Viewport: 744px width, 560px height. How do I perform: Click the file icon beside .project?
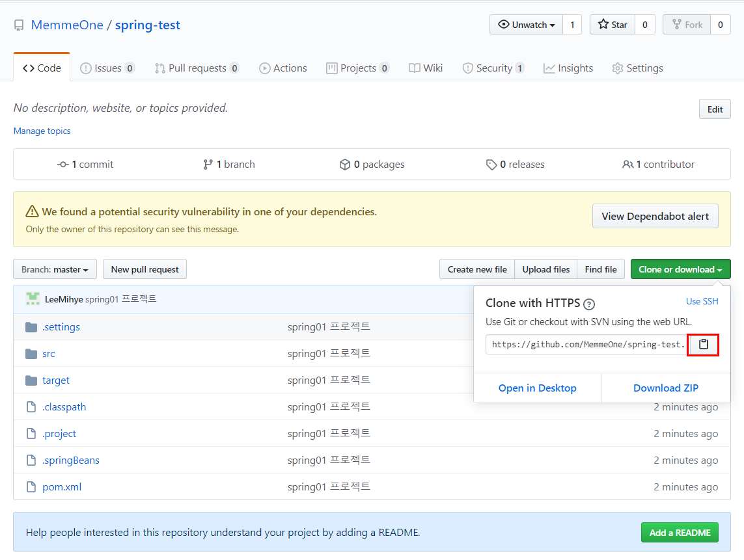click(x=31, y=433)
